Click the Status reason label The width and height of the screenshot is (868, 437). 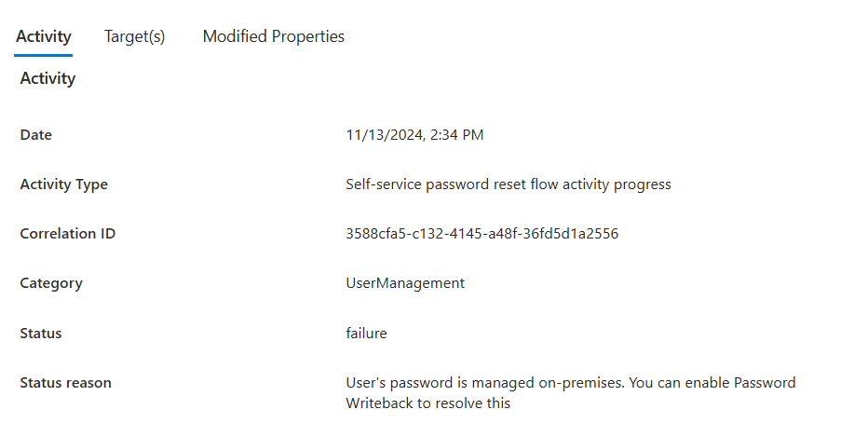65,383
